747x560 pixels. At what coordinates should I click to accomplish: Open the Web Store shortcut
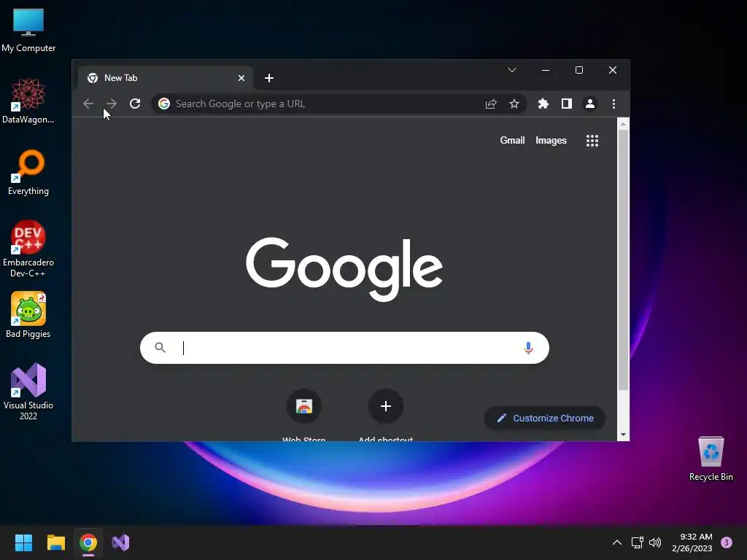304,406
